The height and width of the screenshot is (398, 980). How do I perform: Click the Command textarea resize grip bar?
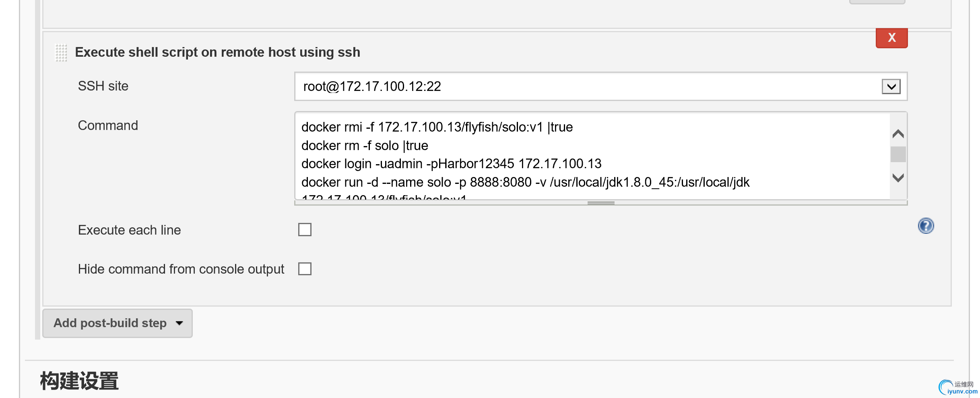click(600, 203)
